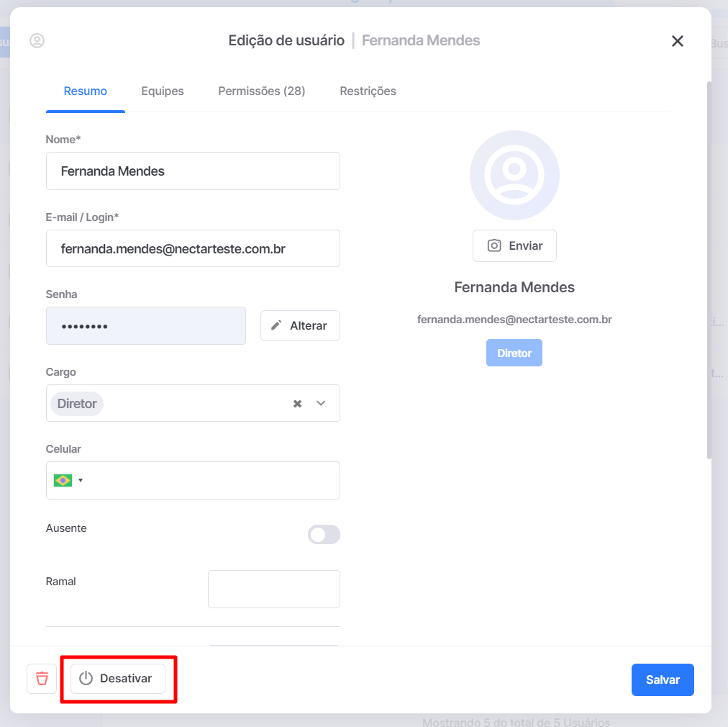This screenshot has width=728, height=727.
Task: Open the Permissões (28) tab
Action: coord(262,91)
